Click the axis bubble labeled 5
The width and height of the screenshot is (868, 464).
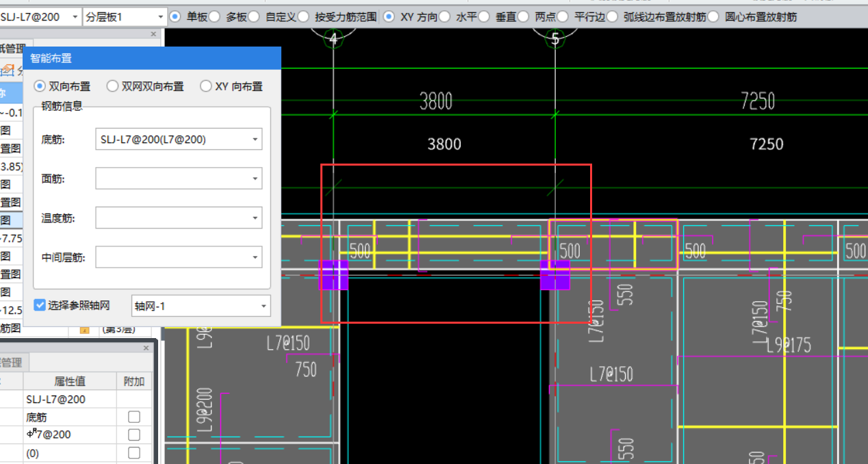(x=554, y=39)
